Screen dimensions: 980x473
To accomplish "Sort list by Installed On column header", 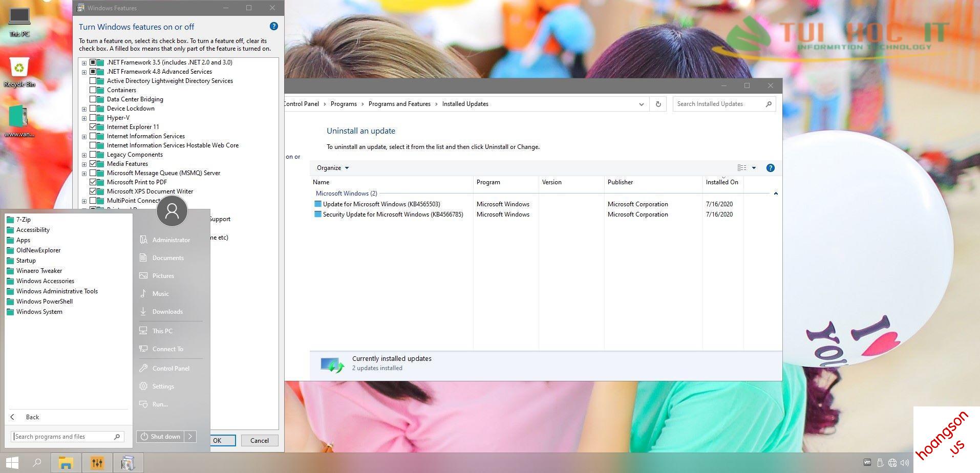I will coord(722,182).
